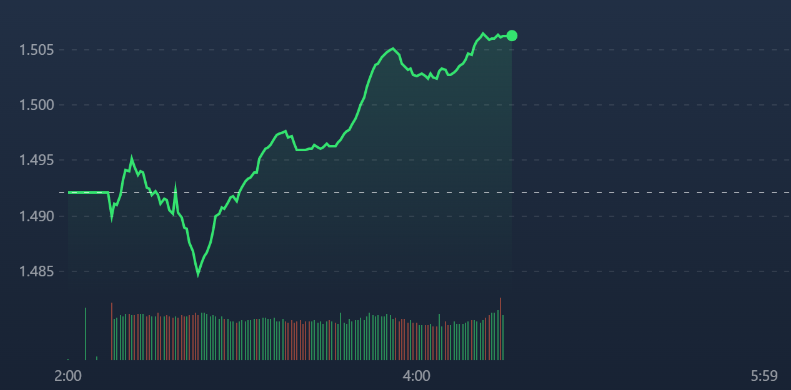
Task: Click the 1.495 price axis label
Action: [x=34, y=160]
